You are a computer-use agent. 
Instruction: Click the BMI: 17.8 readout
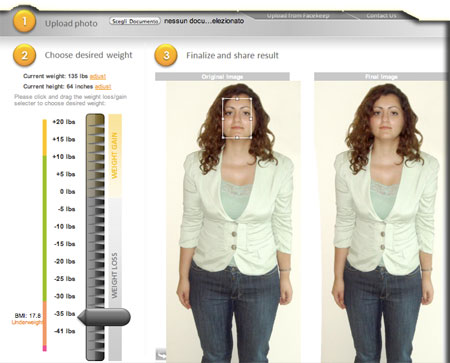coord(28,315)
